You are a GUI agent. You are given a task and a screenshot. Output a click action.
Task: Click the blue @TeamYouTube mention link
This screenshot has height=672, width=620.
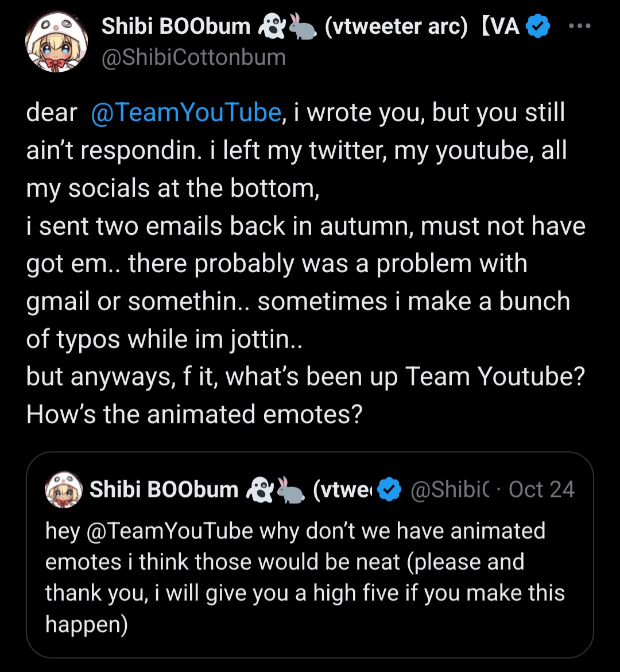[185, 113]
